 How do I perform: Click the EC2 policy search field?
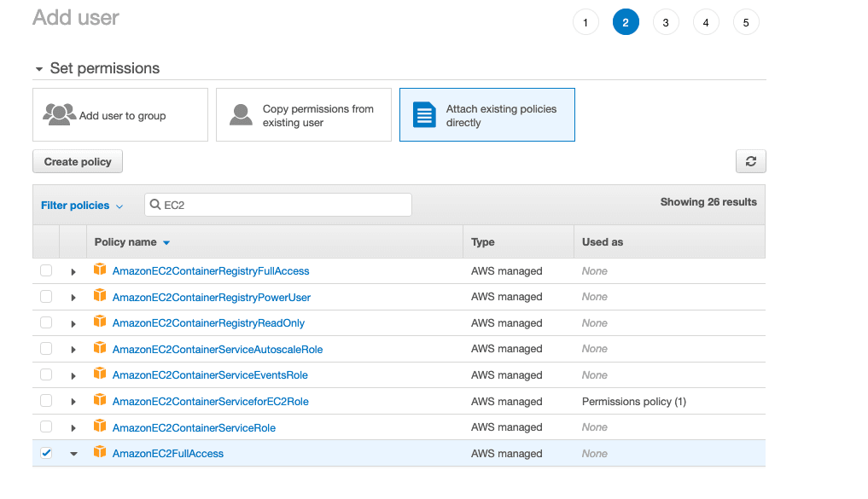coord(282,206)
